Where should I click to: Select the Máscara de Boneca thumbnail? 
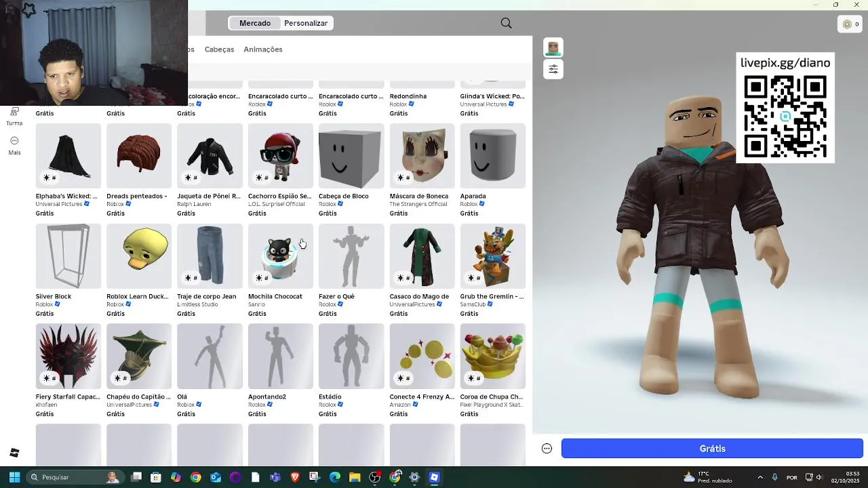(422, 156)
